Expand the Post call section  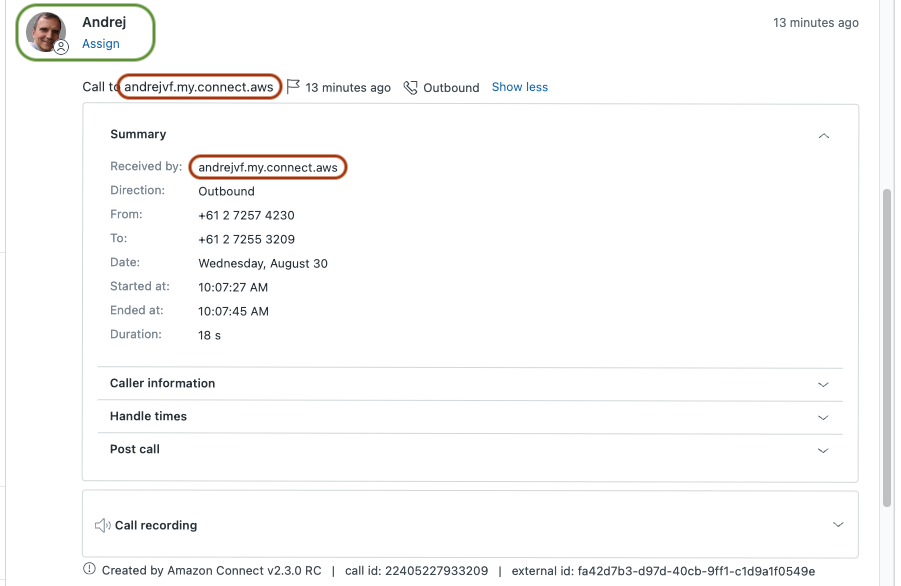[x=823, y=450]
